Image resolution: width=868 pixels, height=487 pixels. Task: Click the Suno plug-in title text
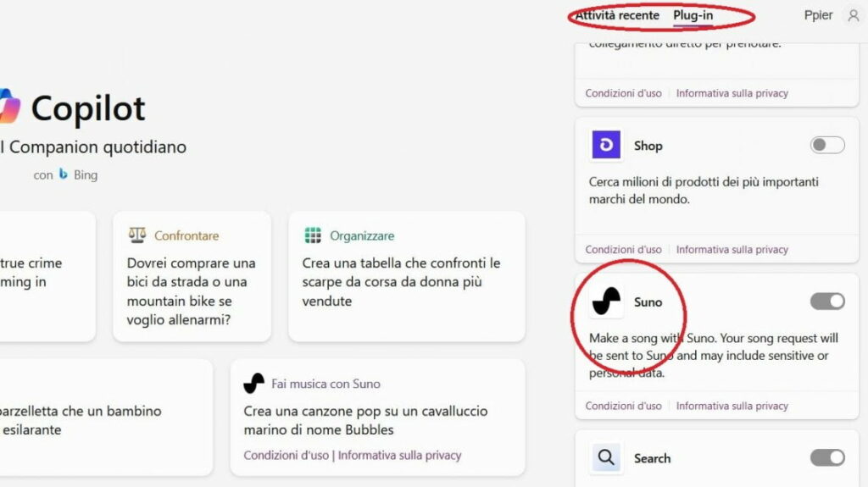pyautogui.click(x=648, y=302)
